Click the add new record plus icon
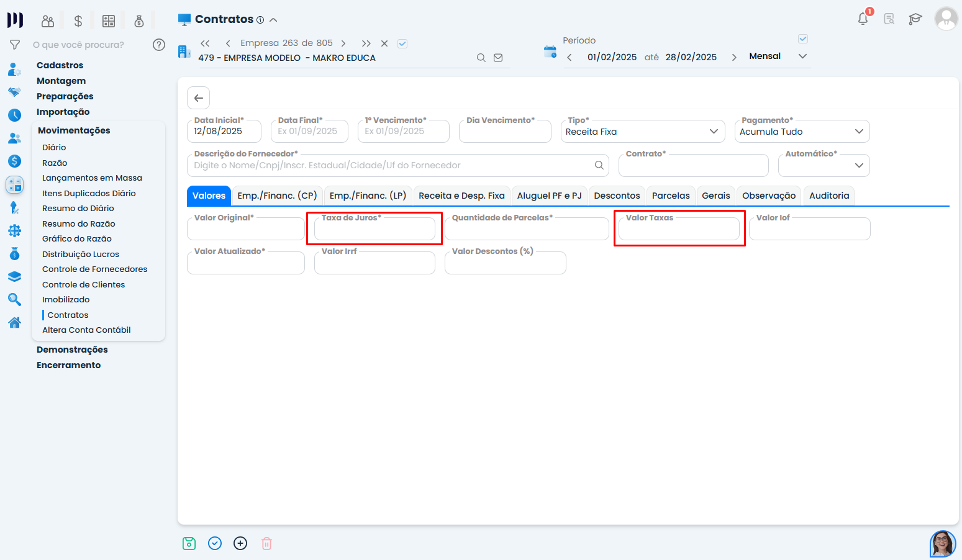This screenshot has height=560, width=962. click(x=240, y=543)
